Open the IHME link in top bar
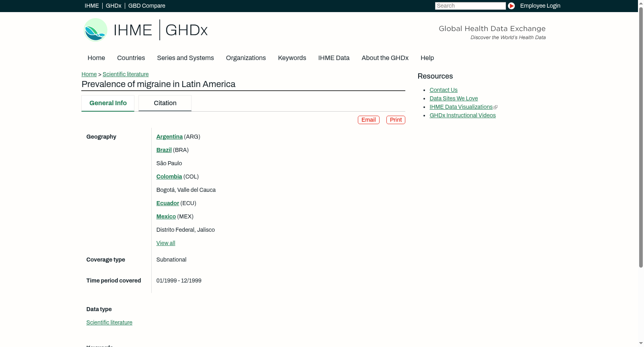This screenshot has width=644, height=347. [x=92, y=6]
